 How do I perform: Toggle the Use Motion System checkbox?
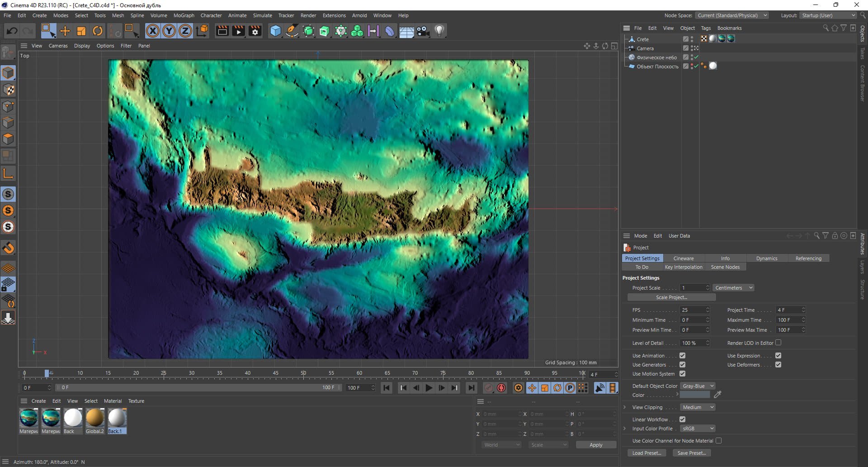pos(682,374)
